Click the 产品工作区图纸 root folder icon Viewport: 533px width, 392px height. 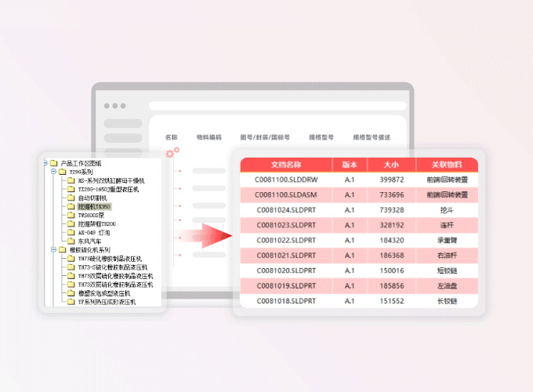(x=54, y=163)
